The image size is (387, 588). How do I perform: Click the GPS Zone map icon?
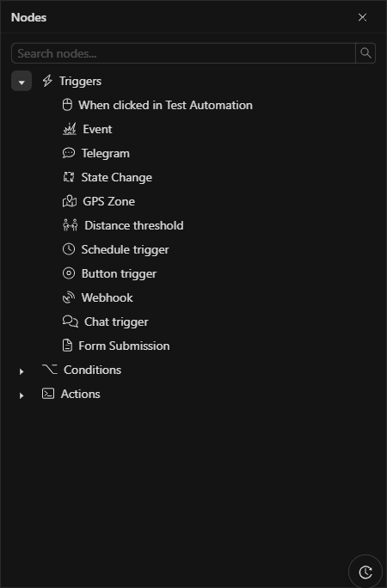[x=70, y=201]
